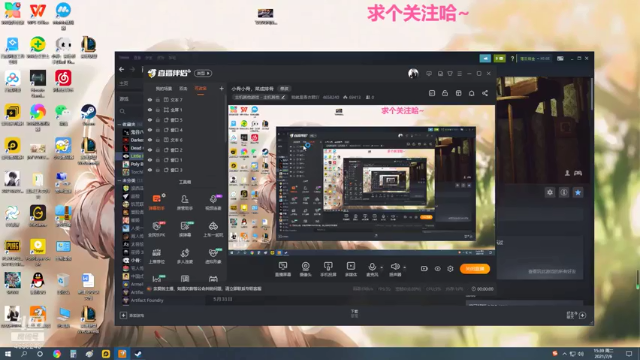Viewport: 640px width, 360px height.
Task: Toggle visibility of 全屏1 source
Action: (150, 110)
